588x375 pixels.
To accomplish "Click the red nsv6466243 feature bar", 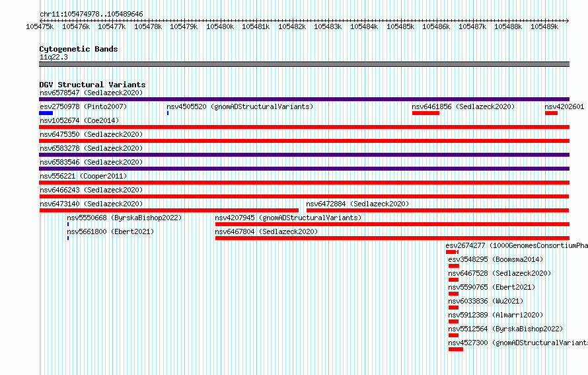I will pos(304,196).
